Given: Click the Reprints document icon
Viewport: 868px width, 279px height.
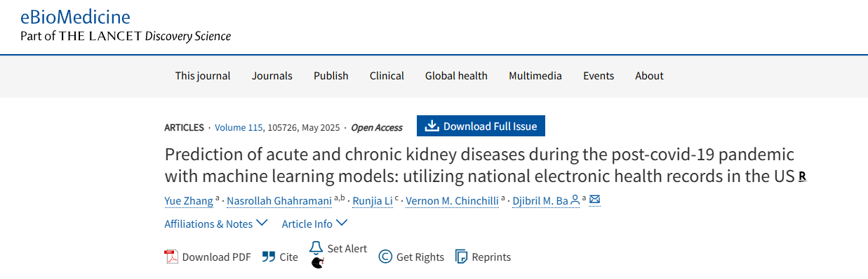Looking at the screenshot, I should click(461, 257).
